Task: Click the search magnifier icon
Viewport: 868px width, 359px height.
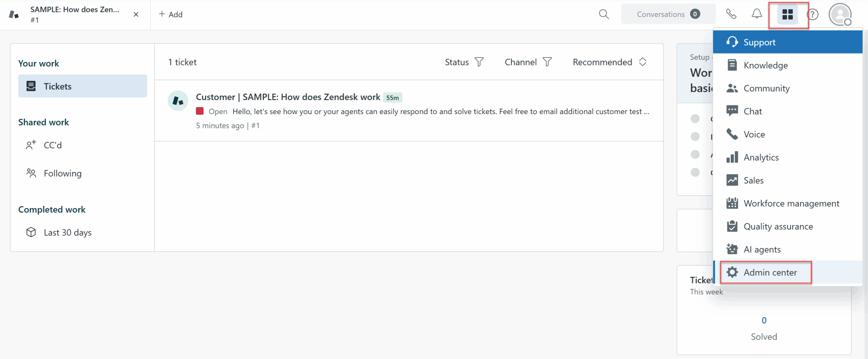Action: pos(604,14)
